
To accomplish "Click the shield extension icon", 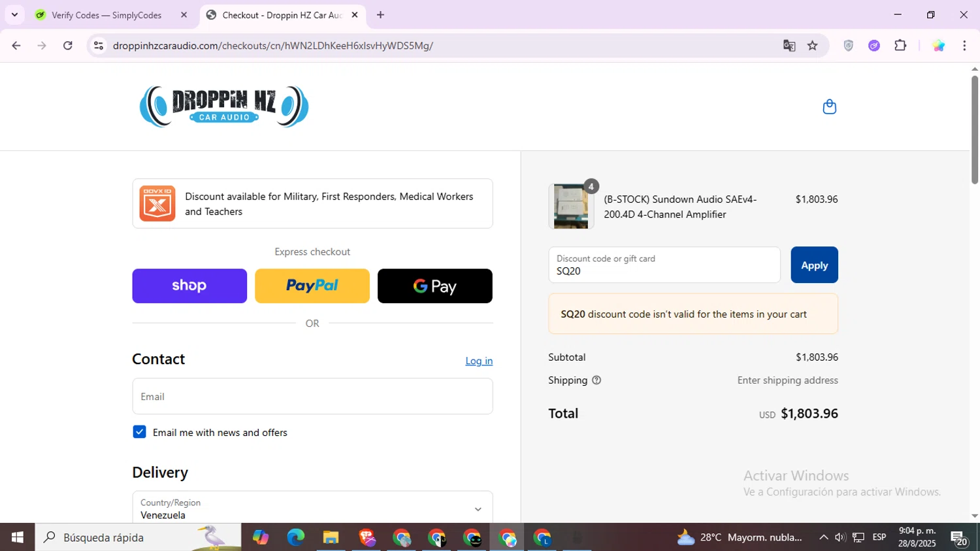I will click(x=848, y=46).
